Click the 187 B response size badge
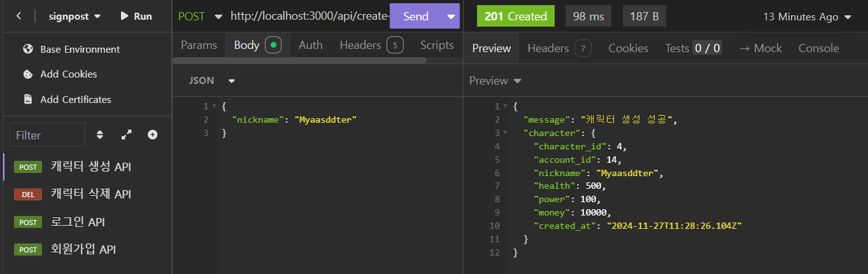Screen dimensions: 868x274 click(644, 17)
